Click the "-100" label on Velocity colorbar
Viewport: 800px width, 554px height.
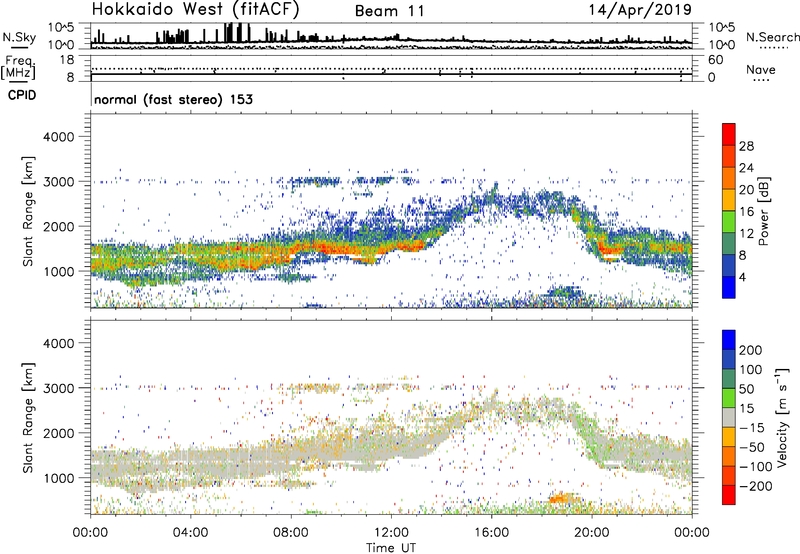pos(756,467)
